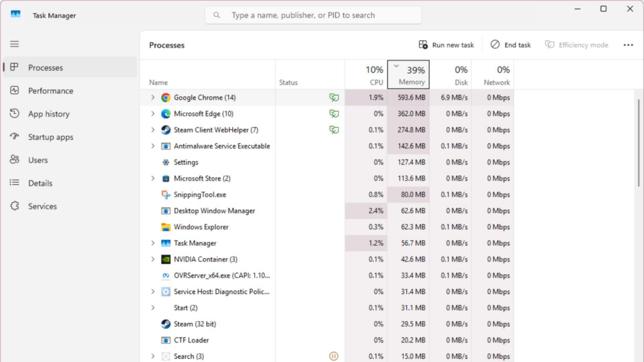Click the Microsoft Edge process icon
This screenshot has height=362, width=644.
pyautogui.click(x=165, y=114)
